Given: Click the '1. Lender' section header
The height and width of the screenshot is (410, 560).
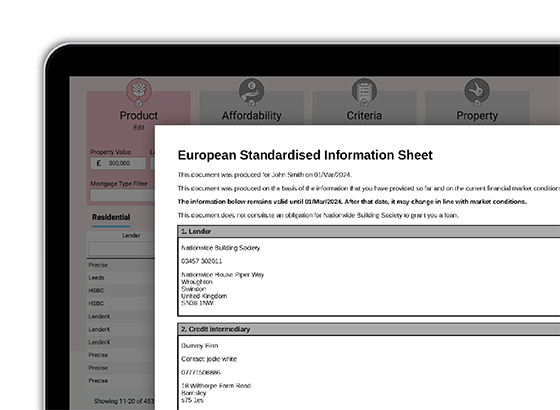Looking at the screenshot, I should (x=369, y=231).
